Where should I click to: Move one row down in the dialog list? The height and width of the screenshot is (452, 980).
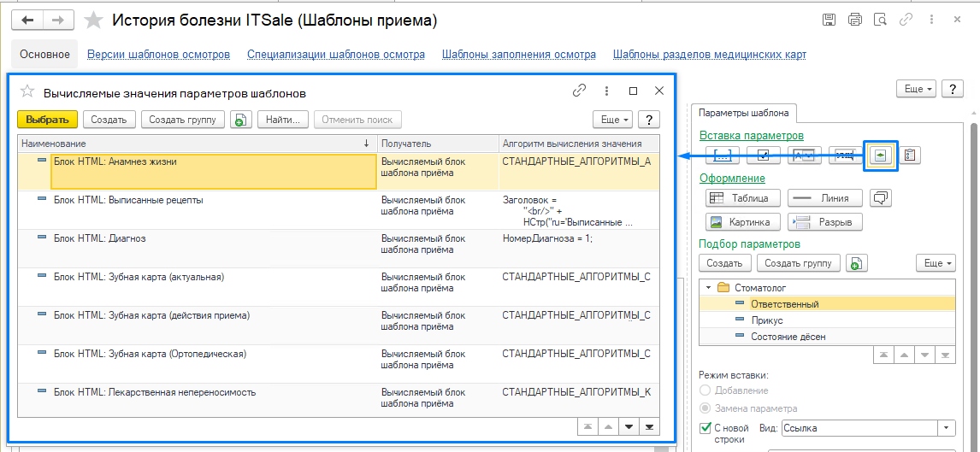coord(629,426)
